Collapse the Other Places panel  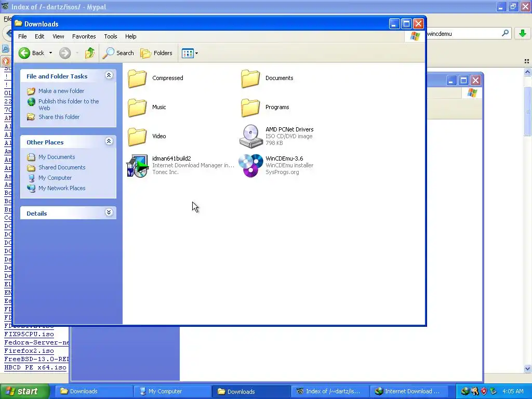109,141
